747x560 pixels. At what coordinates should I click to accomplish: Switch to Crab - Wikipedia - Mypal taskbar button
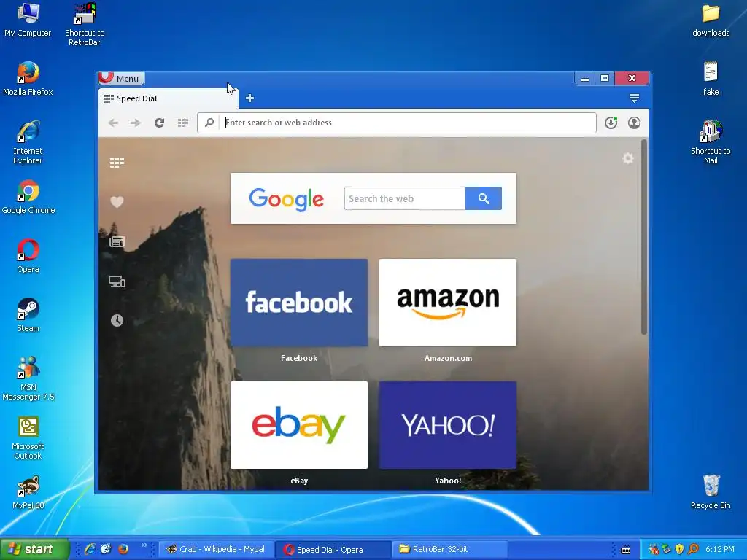click(215, 550)
